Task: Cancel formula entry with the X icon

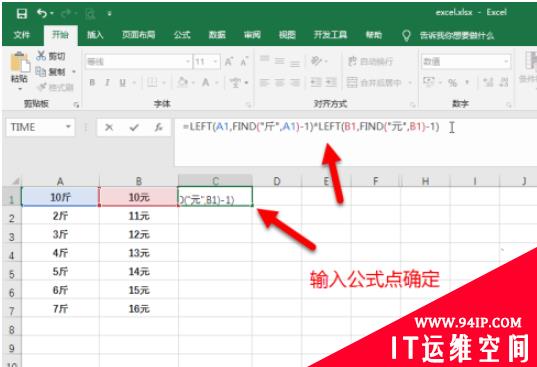Action: point(109,128)
